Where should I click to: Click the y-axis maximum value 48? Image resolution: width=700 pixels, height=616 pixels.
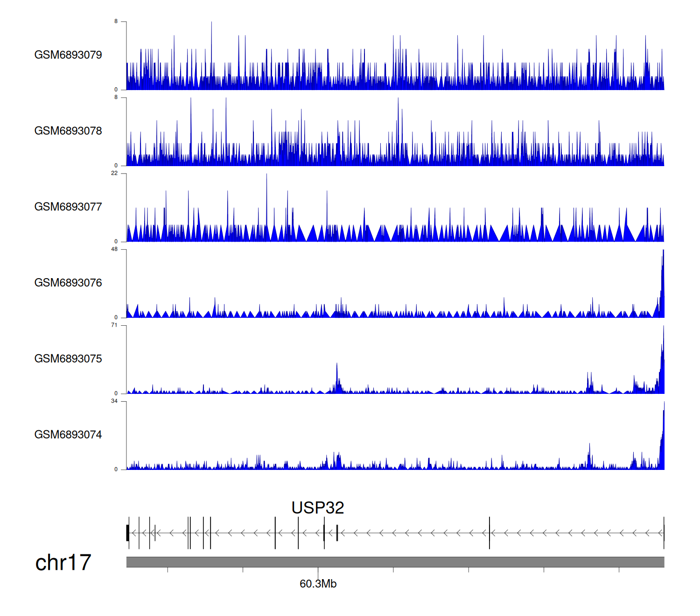(x=114, y=250)
